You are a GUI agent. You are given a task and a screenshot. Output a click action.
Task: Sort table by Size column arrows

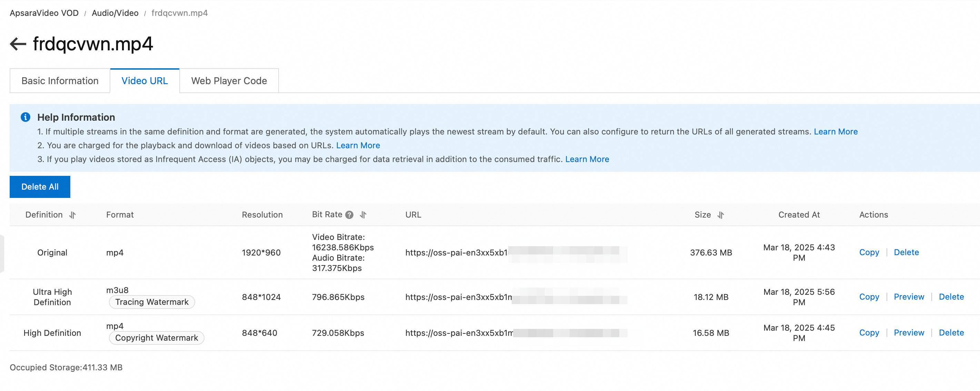[720, 215]
